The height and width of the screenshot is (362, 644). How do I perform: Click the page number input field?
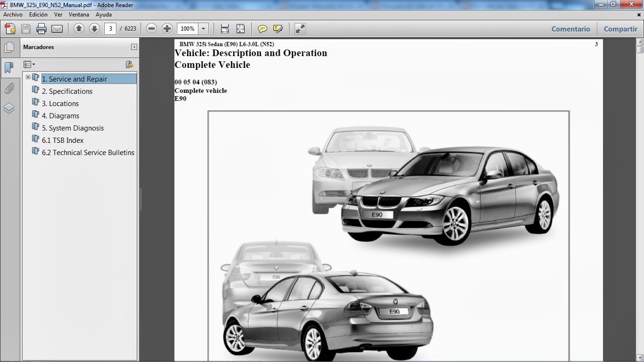point(110,29)
